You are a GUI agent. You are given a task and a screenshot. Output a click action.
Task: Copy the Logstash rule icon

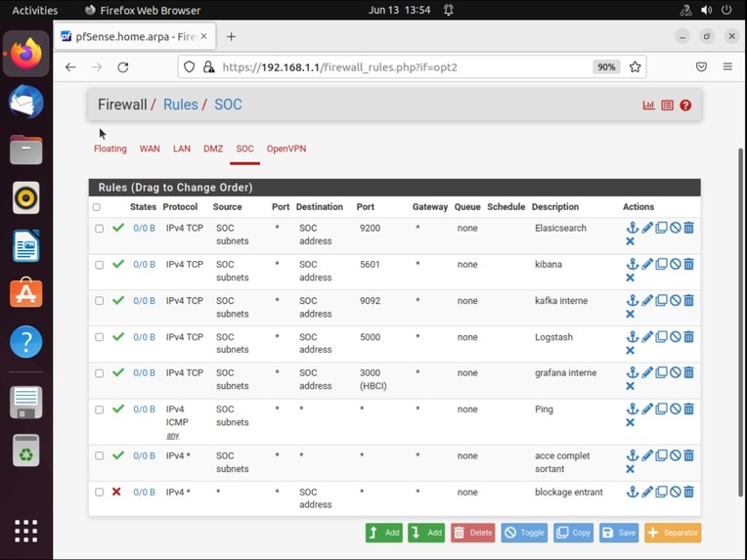tap(661, 336)
